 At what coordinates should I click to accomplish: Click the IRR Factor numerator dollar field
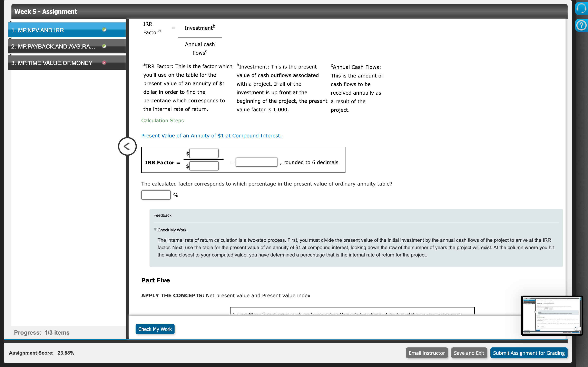[x=204, y=153]
